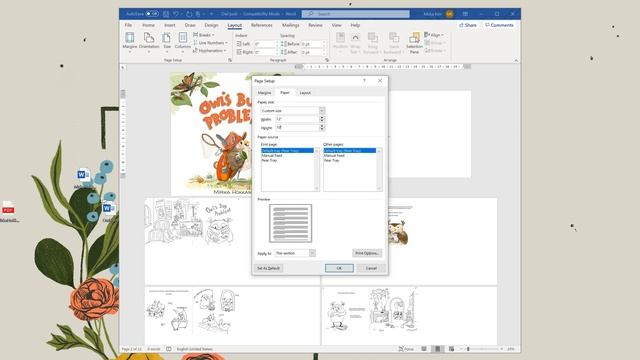Click the Bring Forward button

372,42
